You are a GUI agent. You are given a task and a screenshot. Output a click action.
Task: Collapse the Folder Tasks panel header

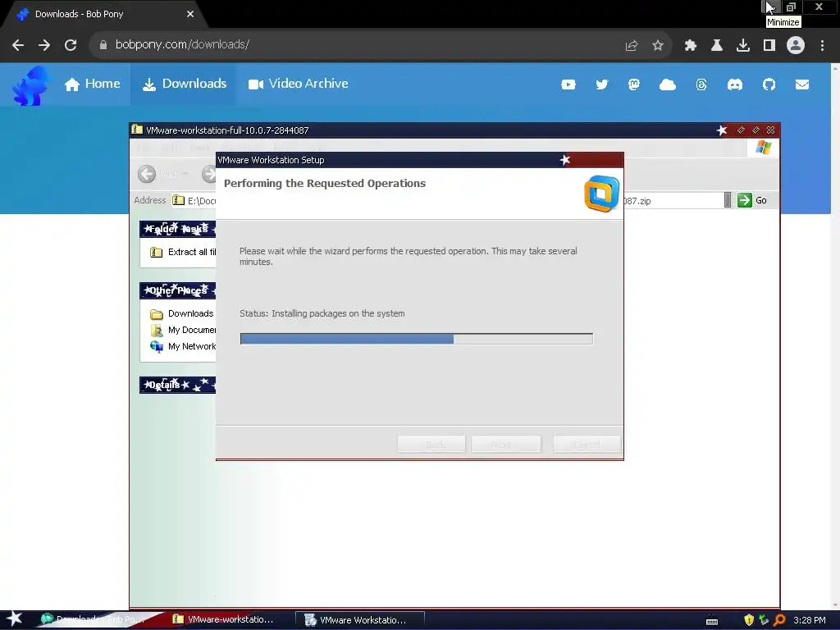coord(177,230)
